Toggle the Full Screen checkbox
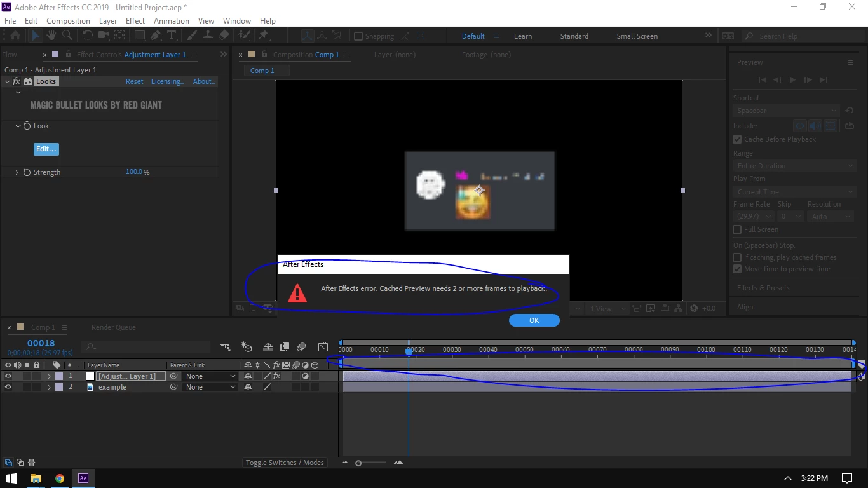 [737, 229]
